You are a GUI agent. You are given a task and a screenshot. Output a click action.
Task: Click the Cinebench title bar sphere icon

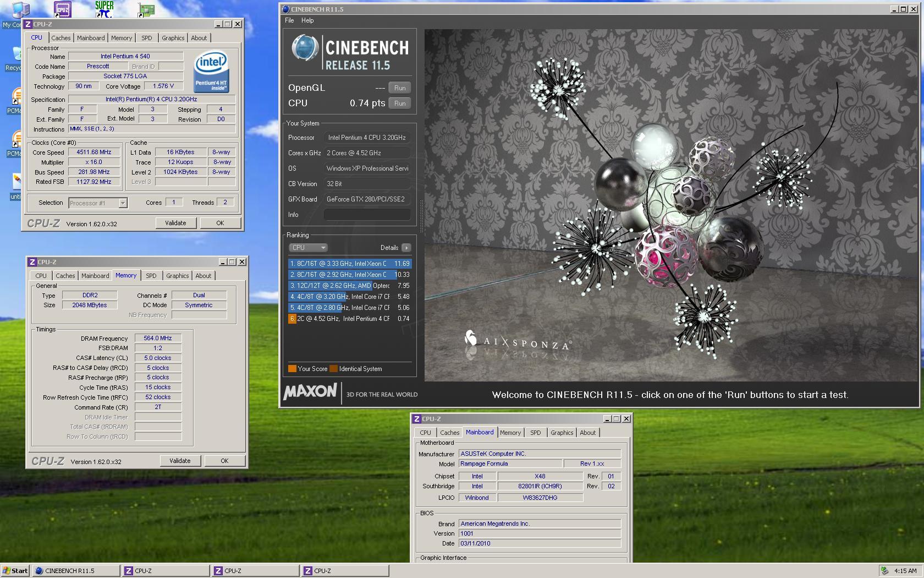click(285, 9)
